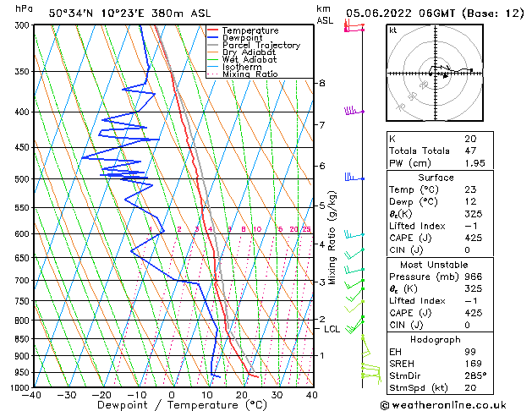
Task: Click the −20 temperature axis label
Action: [x=101, y=395]
